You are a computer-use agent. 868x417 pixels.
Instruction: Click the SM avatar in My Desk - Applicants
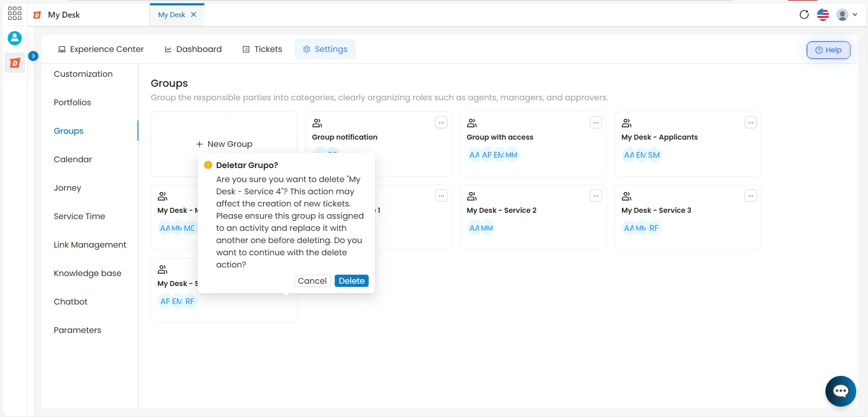pyautogui.click(x=654, y=155)
